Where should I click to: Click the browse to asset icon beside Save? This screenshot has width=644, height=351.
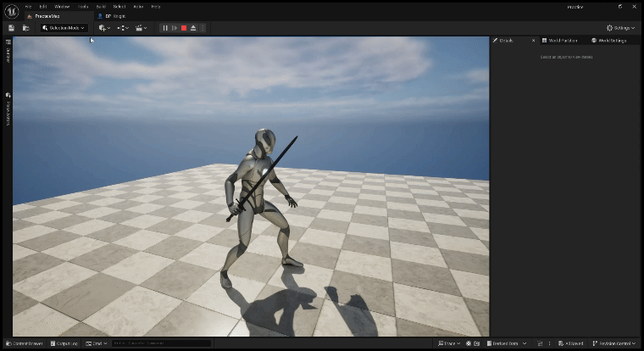point(26,28)
